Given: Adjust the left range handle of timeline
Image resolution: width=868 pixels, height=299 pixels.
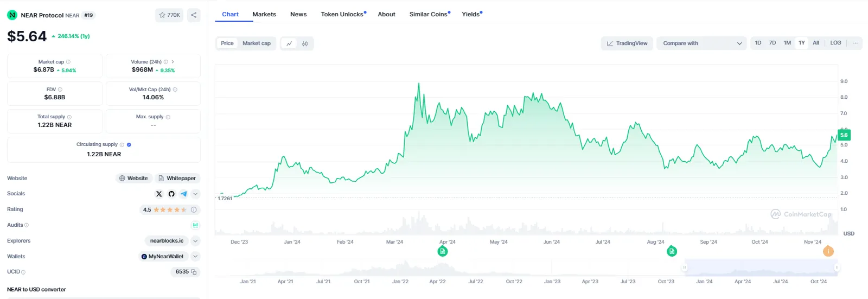Looking at the screenshot, I should click(685, 267).
